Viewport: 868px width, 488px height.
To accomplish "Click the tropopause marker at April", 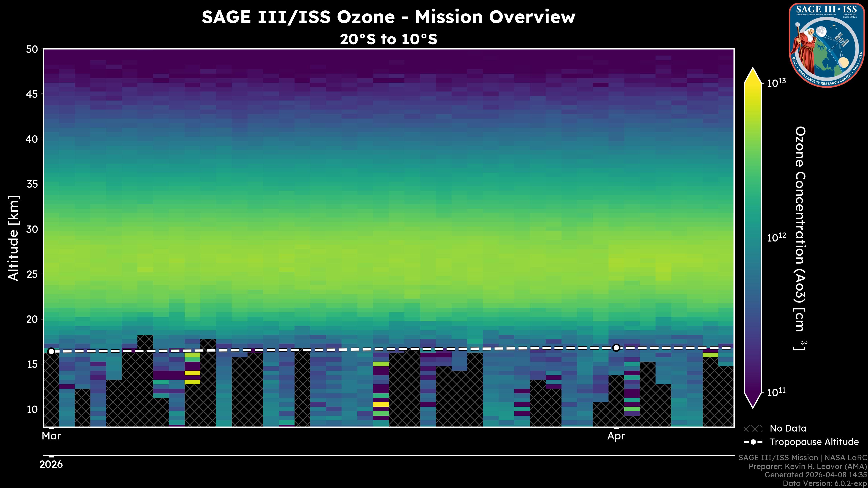I will (616, 347).
